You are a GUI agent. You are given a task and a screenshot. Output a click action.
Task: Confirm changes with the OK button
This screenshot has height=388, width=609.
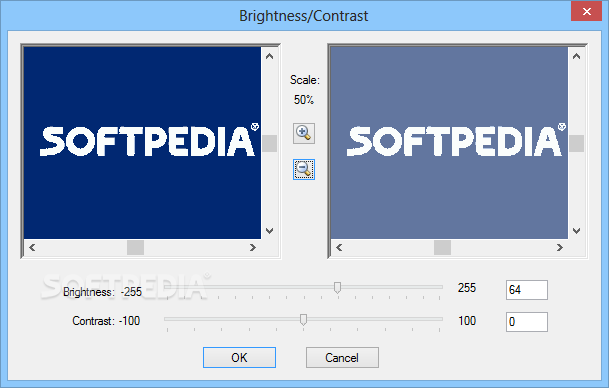239,357
